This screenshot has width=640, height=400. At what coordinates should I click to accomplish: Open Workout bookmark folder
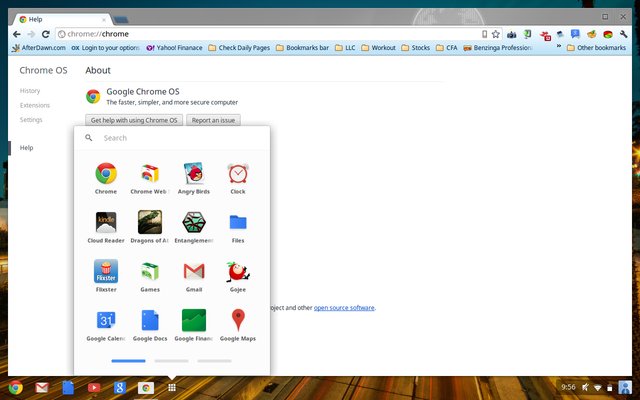point(378,48)
